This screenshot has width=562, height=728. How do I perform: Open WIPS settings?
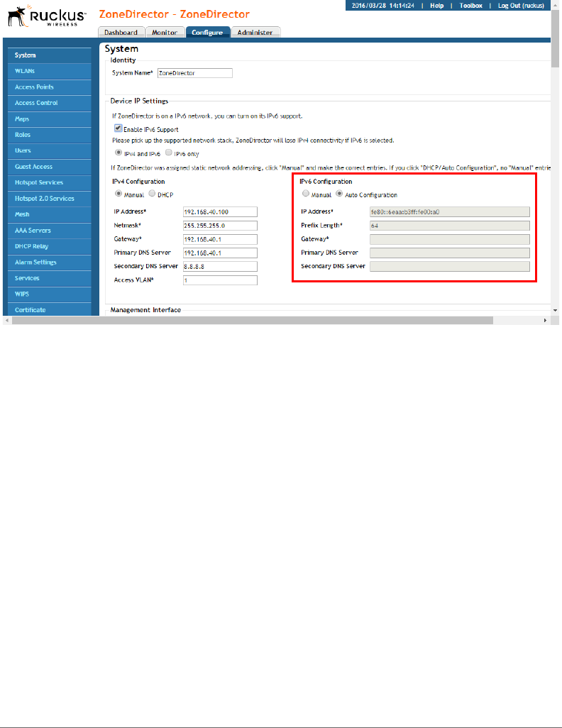click(x=49, y=294)
